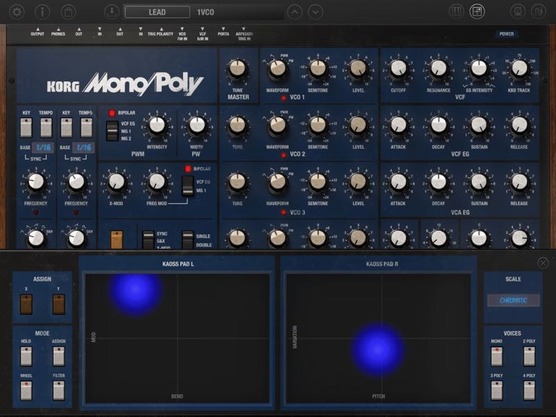556x417 pixels.
Task: Click the KBD TRACK knob
Action: click(x=519, y=68)
